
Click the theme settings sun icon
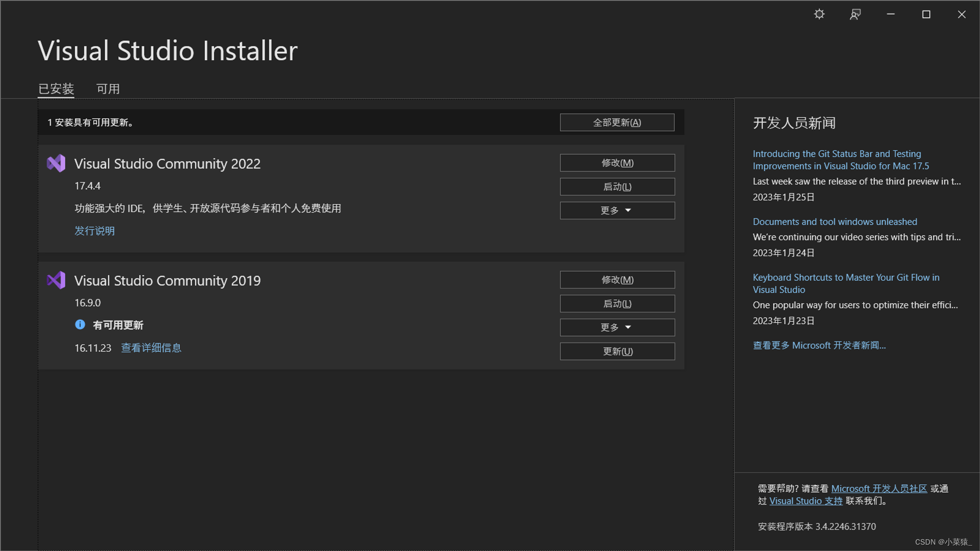[x=819, y=14]
